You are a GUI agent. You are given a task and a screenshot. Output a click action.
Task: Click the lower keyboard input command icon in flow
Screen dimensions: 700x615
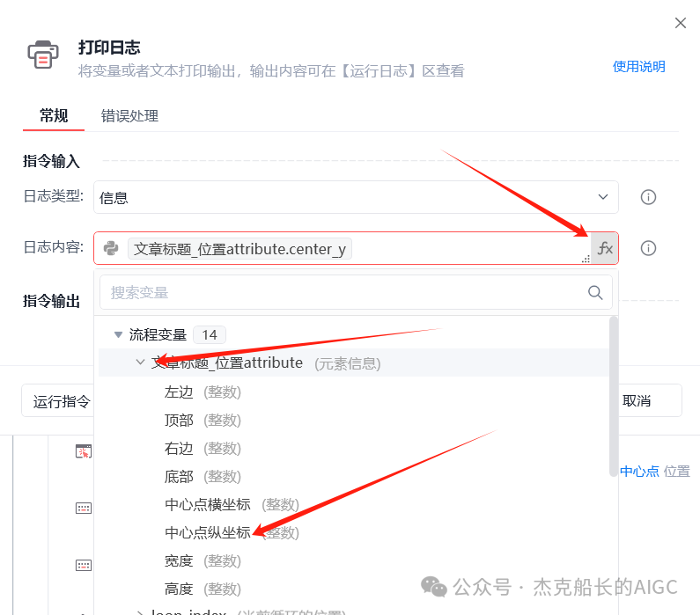[84, 565]
